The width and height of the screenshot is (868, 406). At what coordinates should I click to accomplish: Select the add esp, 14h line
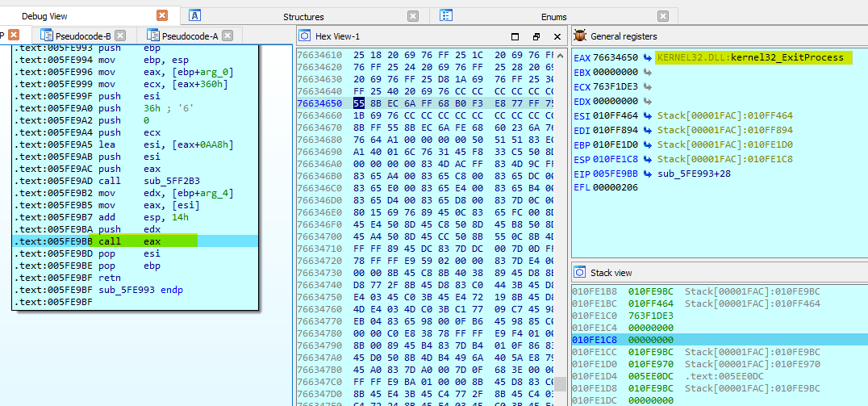pyautogui.click(x=135, y=217)
